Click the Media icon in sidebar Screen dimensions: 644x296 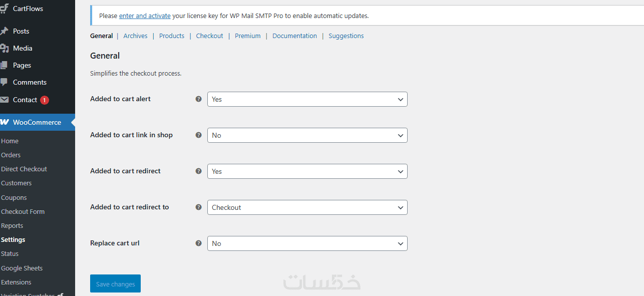click(x=5, y=48)
